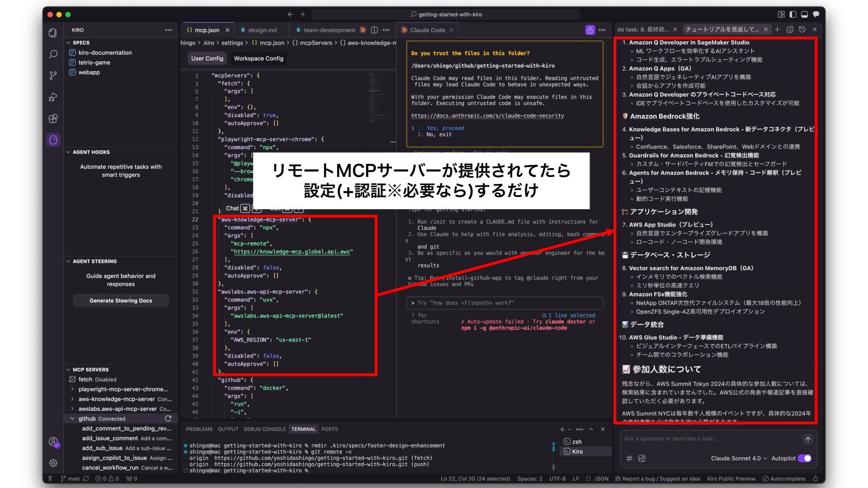Open the chat history clock icon
This screenshot has height=488, width=868.
802,29
